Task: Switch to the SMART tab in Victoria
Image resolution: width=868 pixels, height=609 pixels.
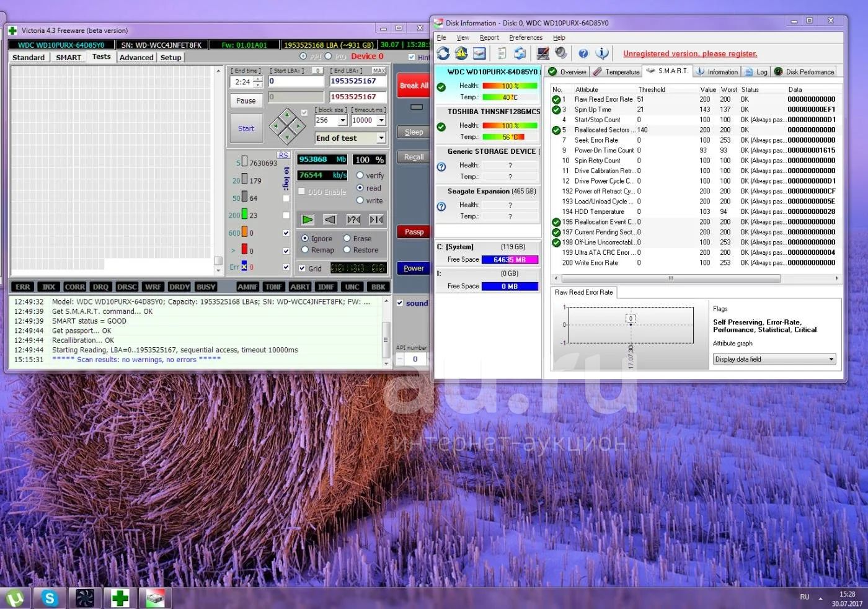Action: point(68,57)
